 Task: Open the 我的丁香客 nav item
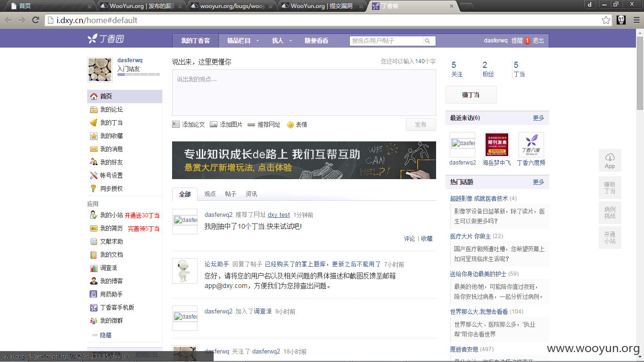tap(196, 41)
